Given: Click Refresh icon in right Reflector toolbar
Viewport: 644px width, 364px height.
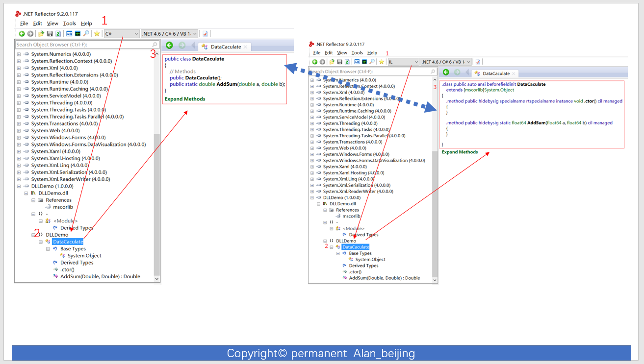Looking at the screenshot, I should (x=347, y=62).
